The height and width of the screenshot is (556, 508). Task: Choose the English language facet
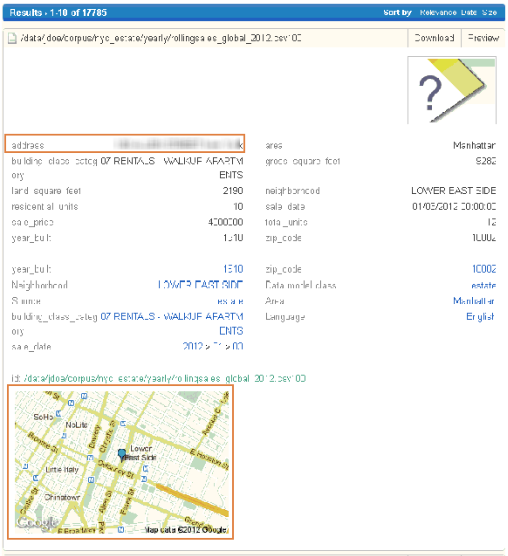pyautogui.click(x=480, y=316)
